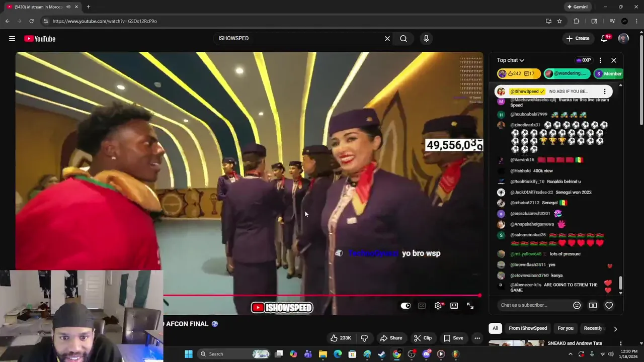
Task: Clear the ISHOWSPEED search text
Action: pyautogui.click(x=387, y=39)
